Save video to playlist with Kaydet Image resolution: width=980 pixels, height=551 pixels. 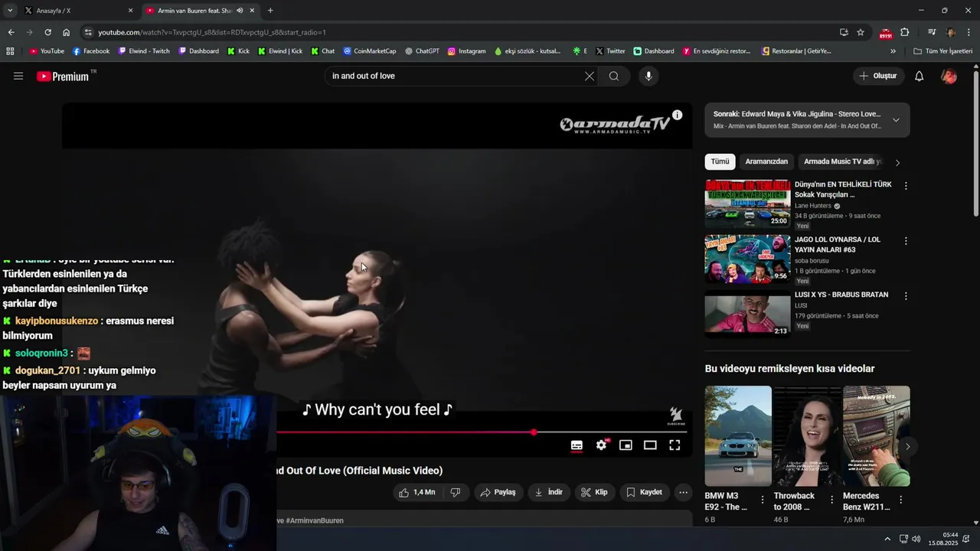[x=645, y=492]
